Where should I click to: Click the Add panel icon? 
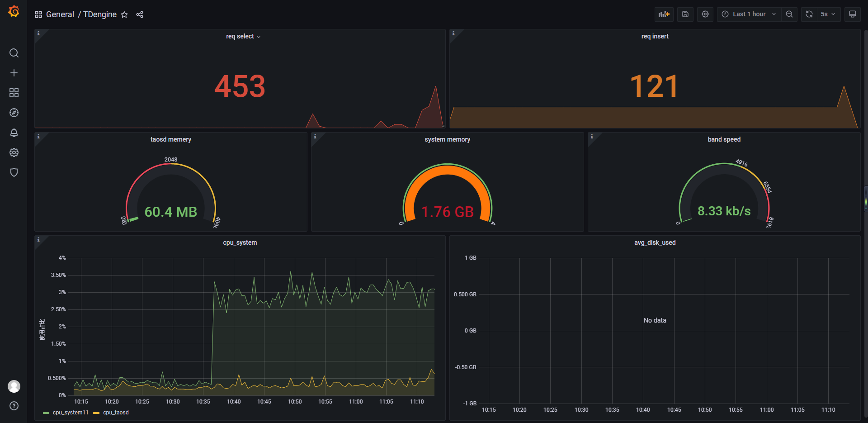664,14
